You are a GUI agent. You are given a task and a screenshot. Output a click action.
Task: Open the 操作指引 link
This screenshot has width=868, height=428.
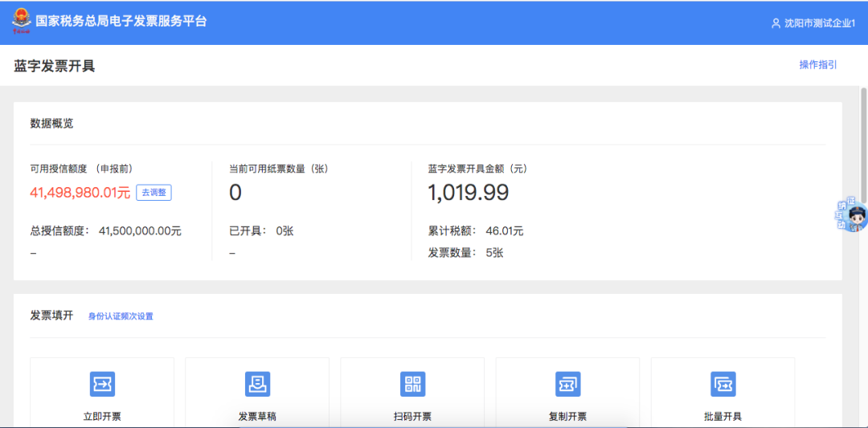point(817,65)
